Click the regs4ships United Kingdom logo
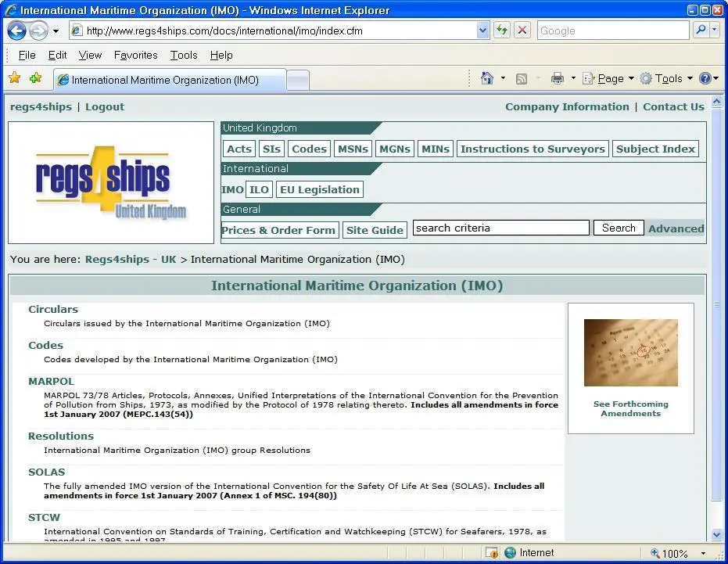The width and height of the screenshot is (728, 564). [x=111, y=183]
